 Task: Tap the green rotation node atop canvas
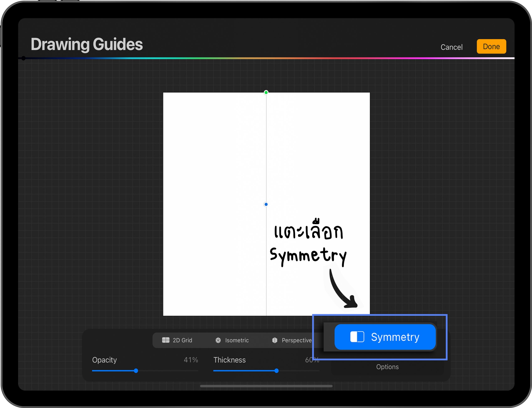click(266, 92)
